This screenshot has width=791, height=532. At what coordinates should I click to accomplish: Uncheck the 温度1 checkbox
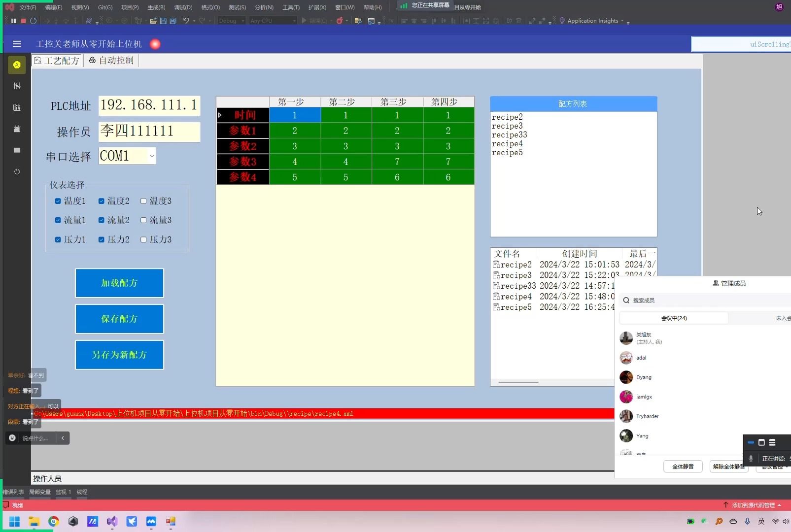[x=58, y=201]
